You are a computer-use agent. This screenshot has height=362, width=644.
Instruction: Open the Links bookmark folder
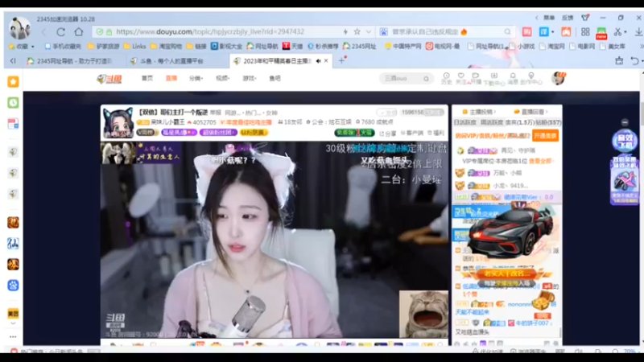point(135,47)
